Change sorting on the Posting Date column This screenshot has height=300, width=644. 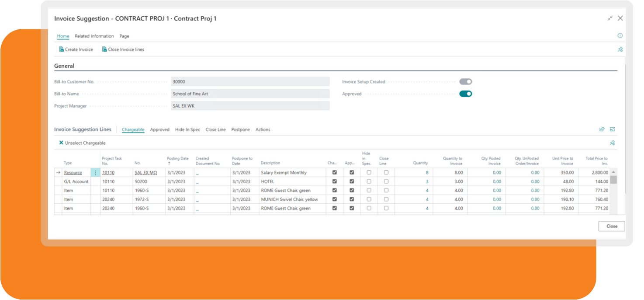178,159
